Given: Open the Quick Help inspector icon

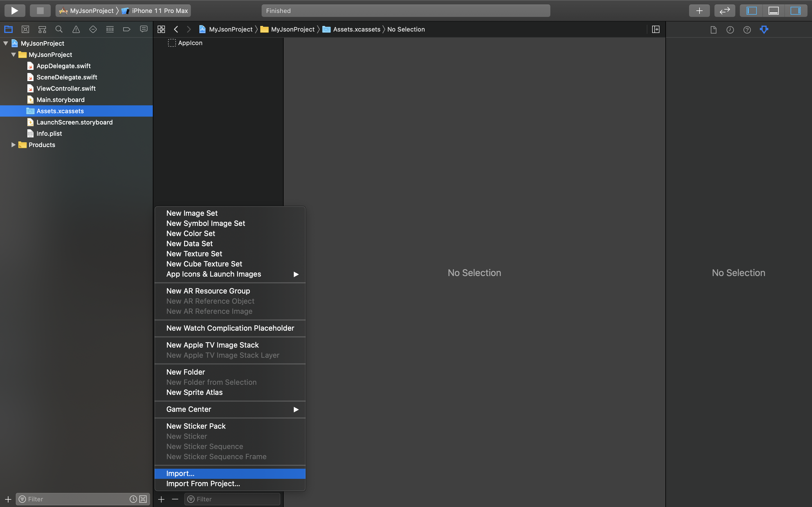Looking at the screenshot, I should (747, 30).
